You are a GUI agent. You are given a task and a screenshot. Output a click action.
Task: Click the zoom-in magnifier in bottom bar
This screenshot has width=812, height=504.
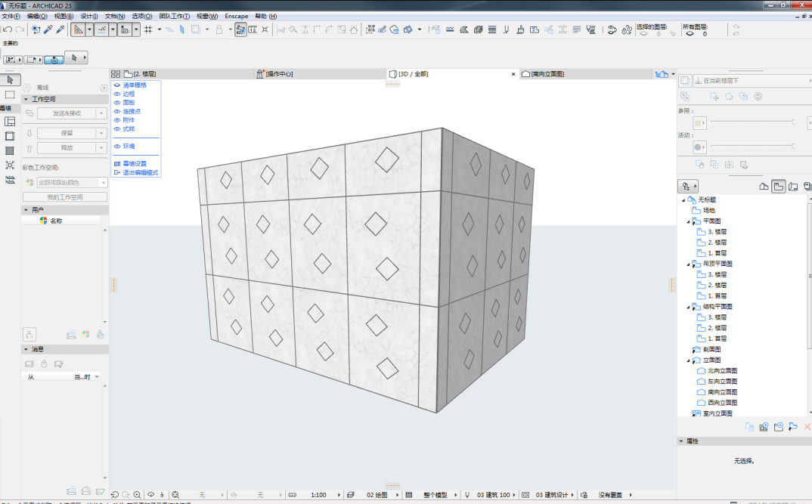[x=138, y=495]
